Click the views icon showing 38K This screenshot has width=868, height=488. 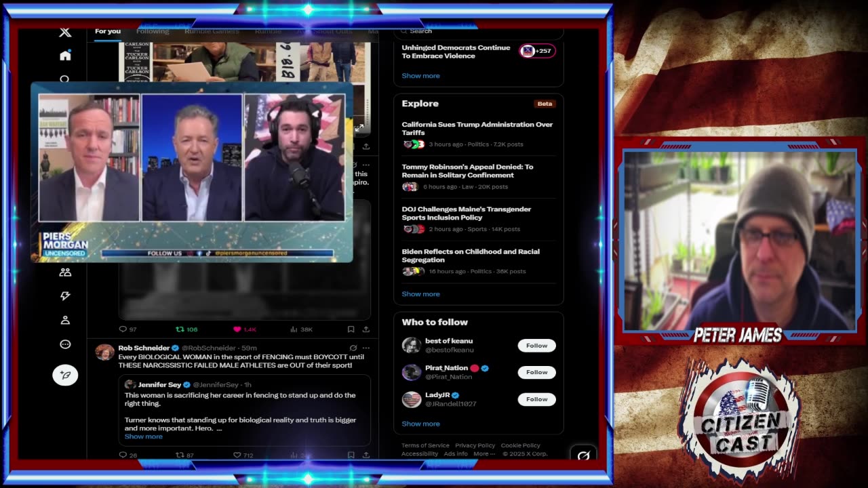(x=294, y=329)
